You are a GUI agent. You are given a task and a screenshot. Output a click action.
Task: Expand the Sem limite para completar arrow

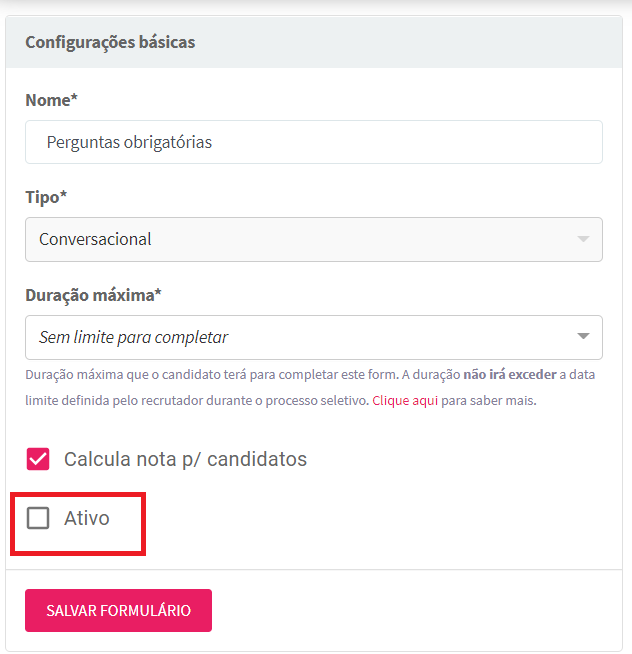[x=583, y=337]
